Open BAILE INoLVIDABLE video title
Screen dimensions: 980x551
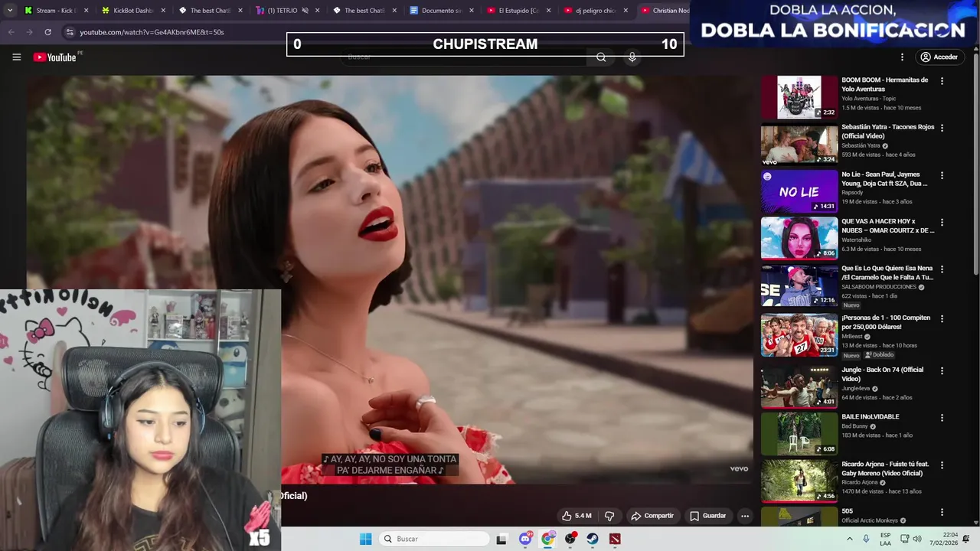tap(871, 417)
